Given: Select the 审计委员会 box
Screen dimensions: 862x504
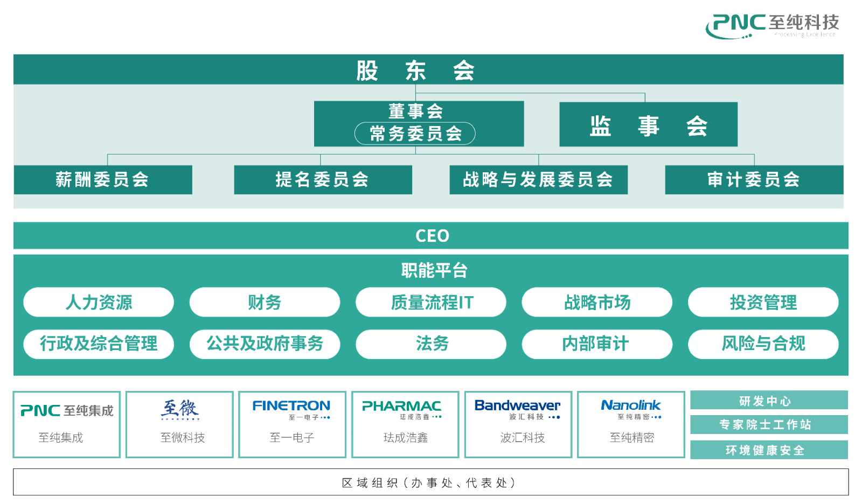Looking at the screenshot, I should pos(754,180).
